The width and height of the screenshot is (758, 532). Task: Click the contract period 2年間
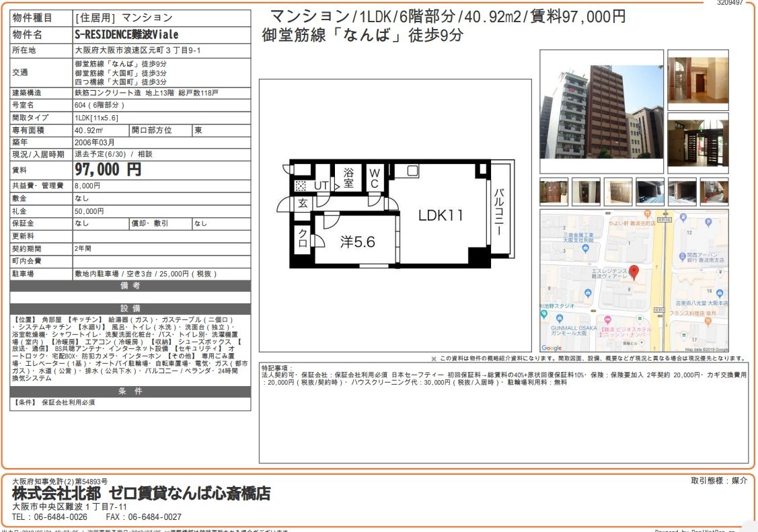pos(83,248)
